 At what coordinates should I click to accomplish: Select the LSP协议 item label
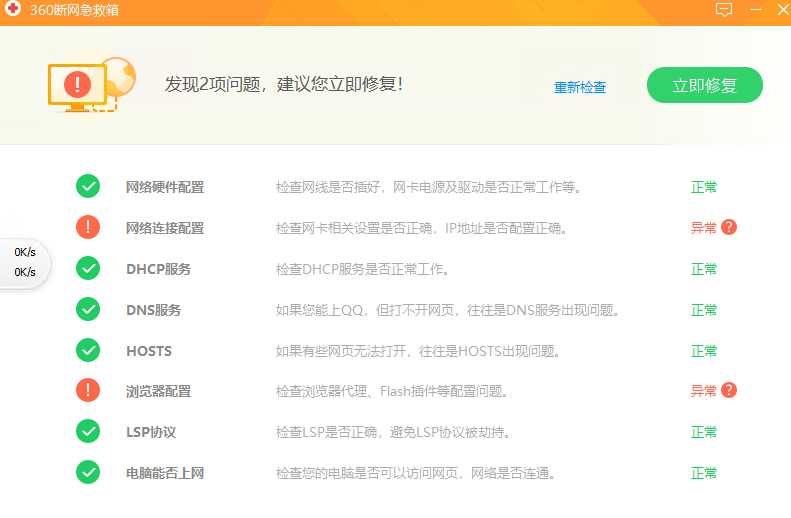pos(151,432)
